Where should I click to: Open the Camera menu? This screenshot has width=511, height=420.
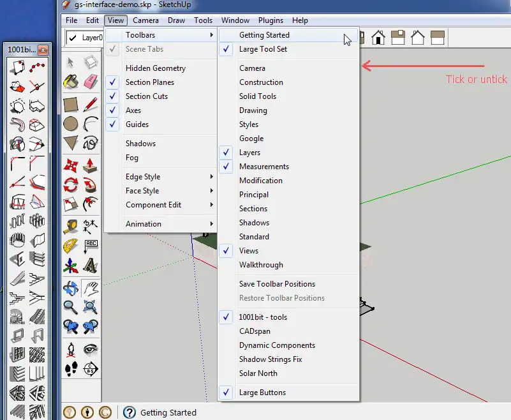click(145, 20)
